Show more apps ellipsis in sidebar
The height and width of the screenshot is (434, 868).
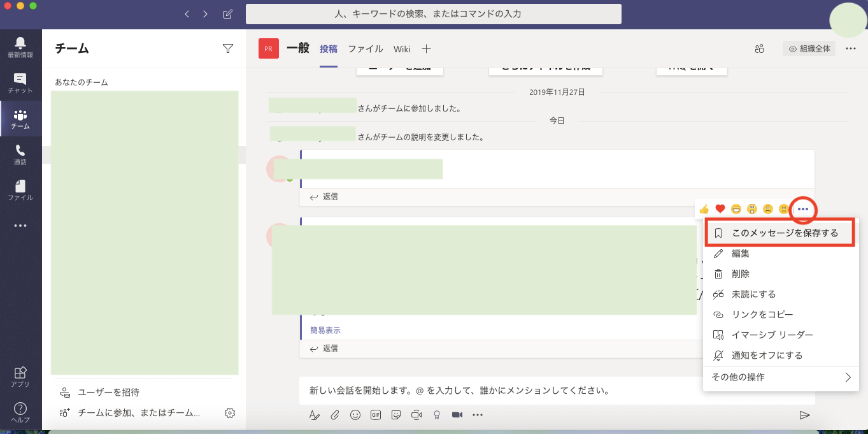(20, 226)
